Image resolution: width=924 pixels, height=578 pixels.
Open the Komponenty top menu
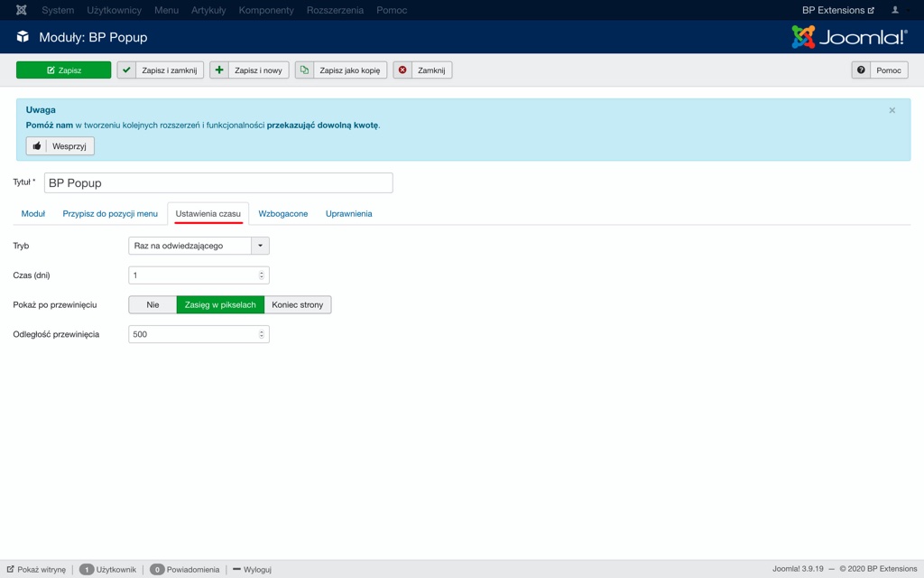coord(266,10)
